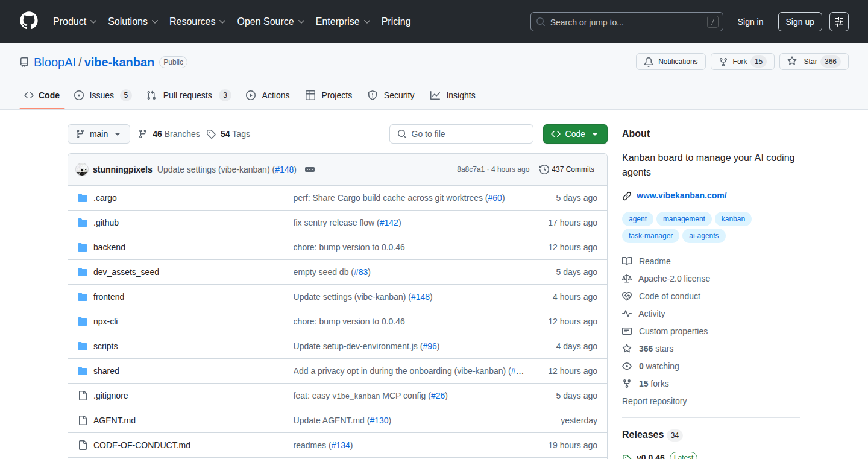Image resolution: width=868 pixels, height=459 pixels.
Task: Click the backend folder icon
Action: (83, 247)
